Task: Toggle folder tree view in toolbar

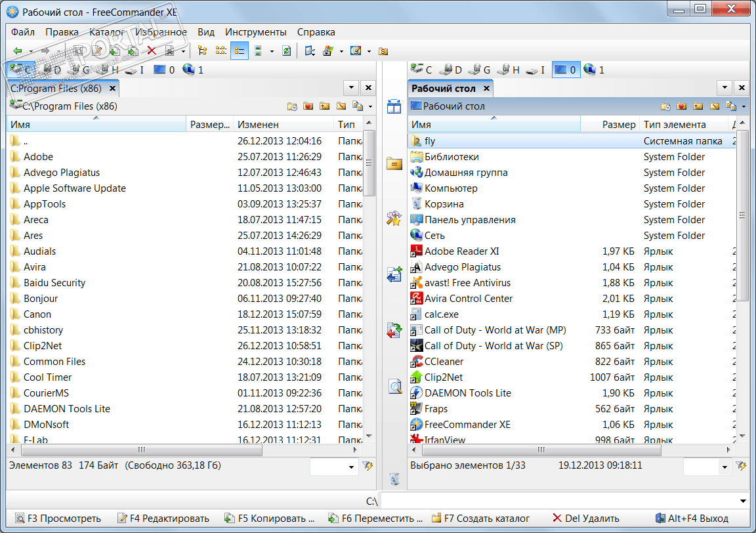Action: point(203,51)
